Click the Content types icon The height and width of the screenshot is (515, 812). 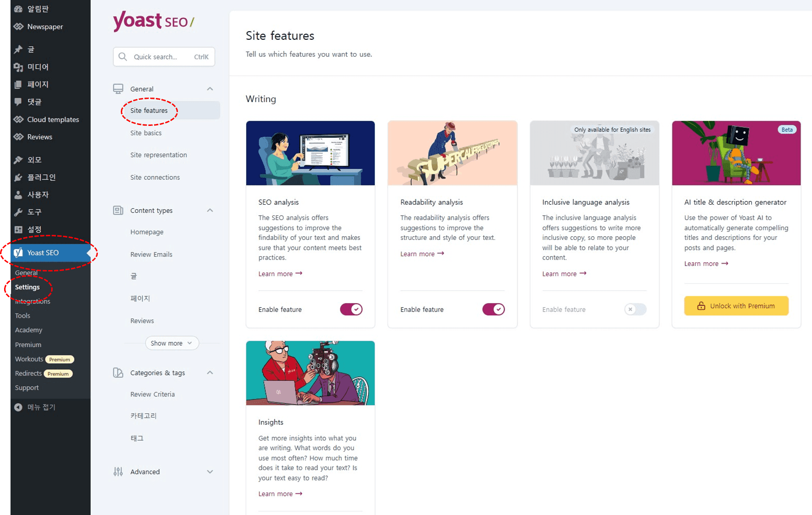118,211
